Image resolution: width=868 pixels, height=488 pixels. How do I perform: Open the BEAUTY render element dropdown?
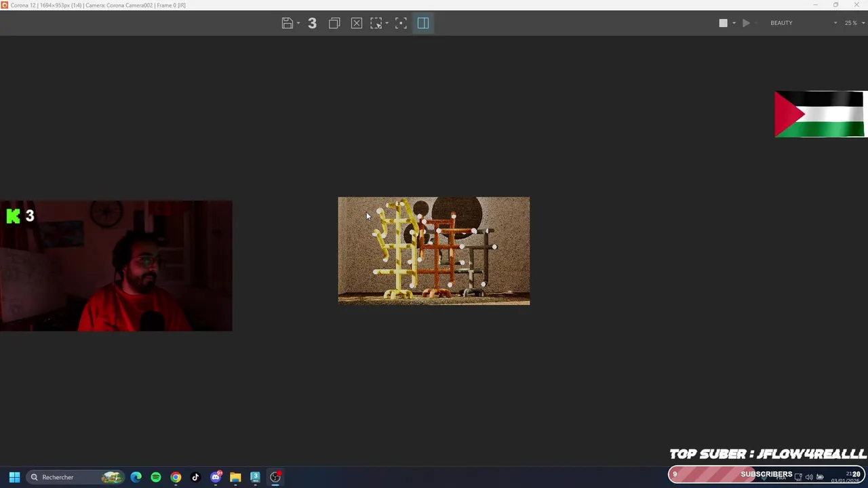[804, 23]
